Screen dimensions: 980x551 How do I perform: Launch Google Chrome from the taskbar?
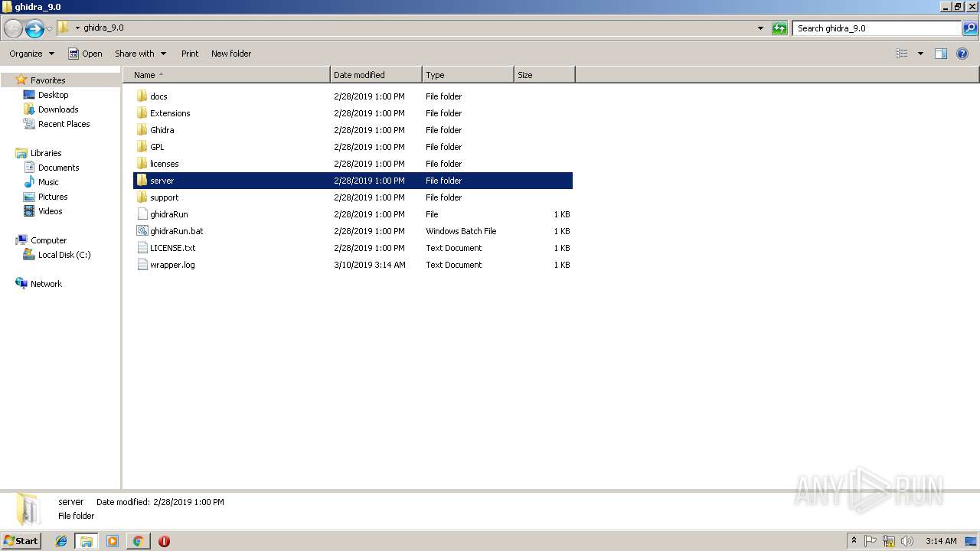(138, 541)
